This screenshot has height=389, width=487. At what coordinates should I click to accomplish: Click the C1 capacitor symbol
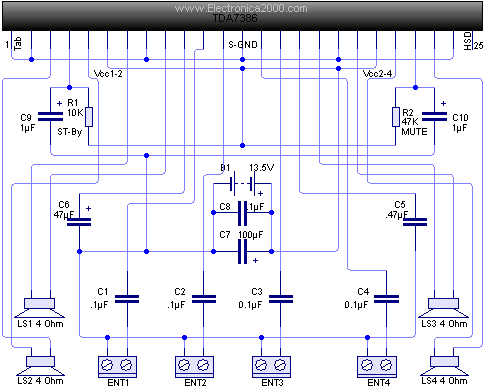pos(127,299)
